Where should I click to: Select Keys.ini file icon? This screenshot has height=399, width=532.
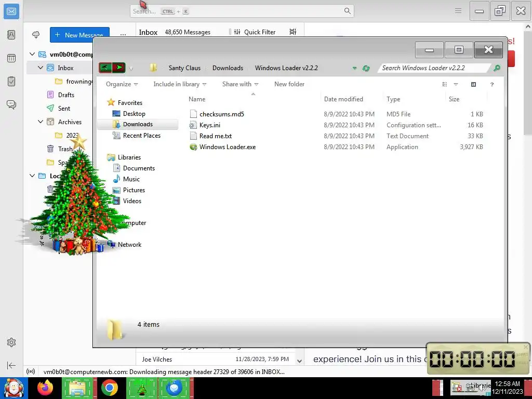193,125
